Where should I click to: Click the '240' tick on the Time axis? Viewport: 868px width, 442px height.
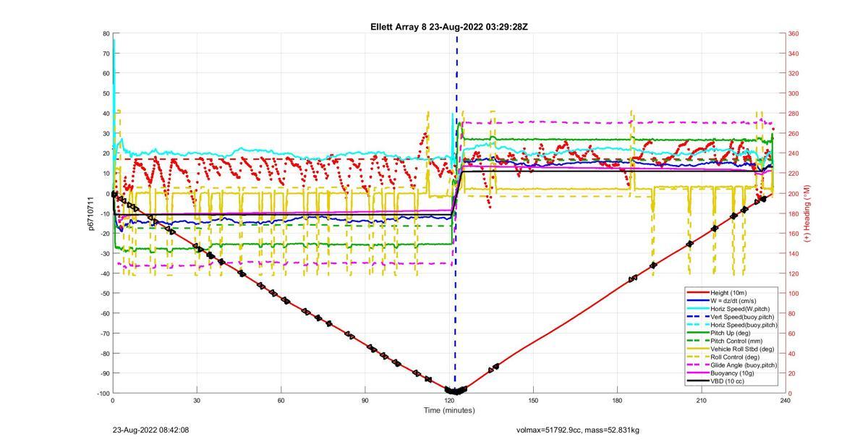(785, 400)
